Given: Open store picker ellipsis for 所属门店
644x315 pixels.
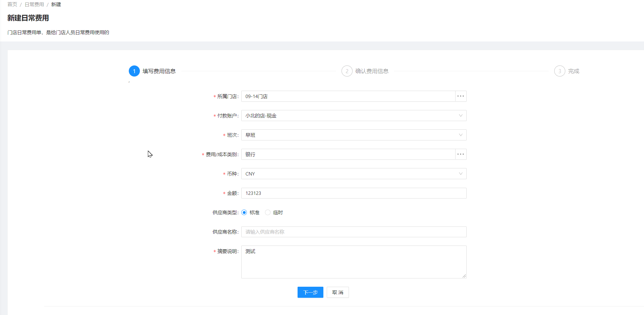Looking at the screenshot, I should click(x=460, y=96).
